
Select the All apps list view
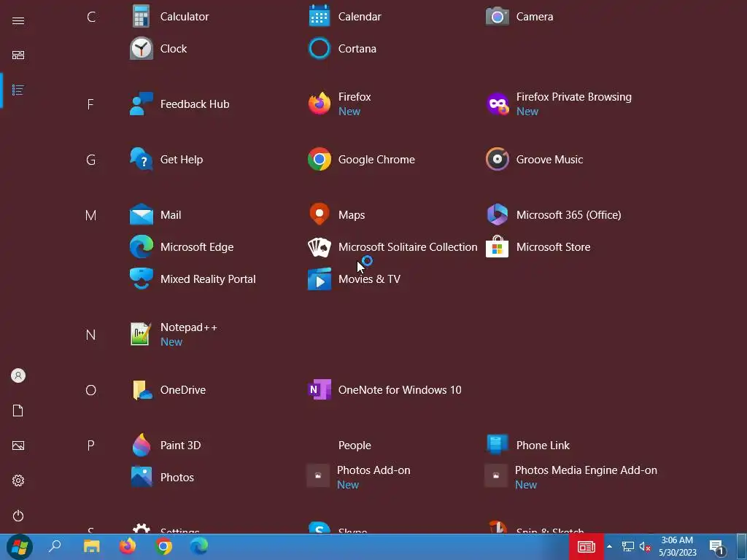(18, 90)
